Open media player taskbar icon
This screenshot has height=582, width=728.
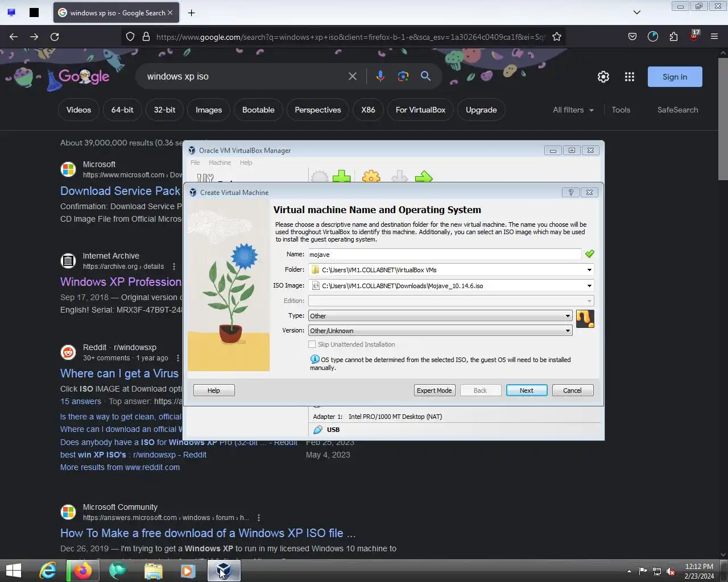point(188,571)
